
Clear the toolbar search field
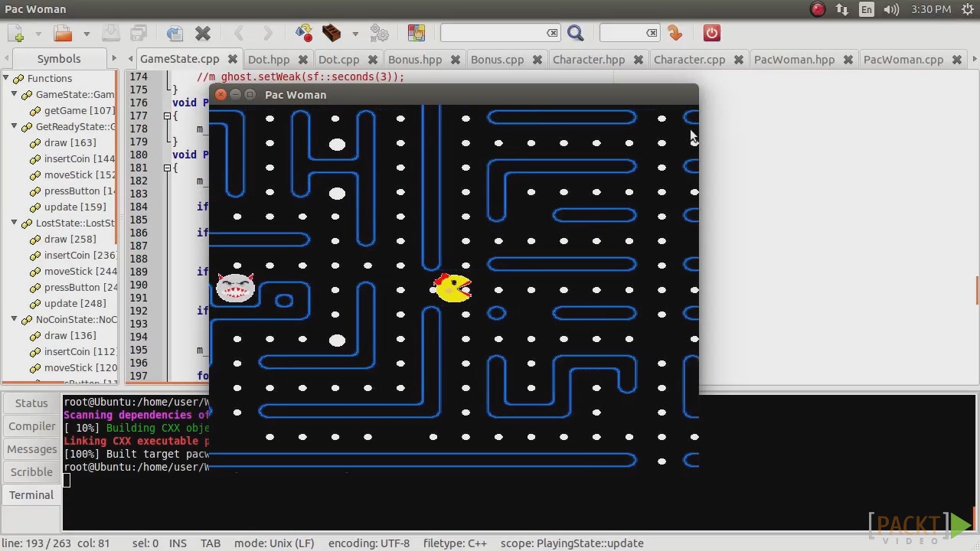(552, 33)
